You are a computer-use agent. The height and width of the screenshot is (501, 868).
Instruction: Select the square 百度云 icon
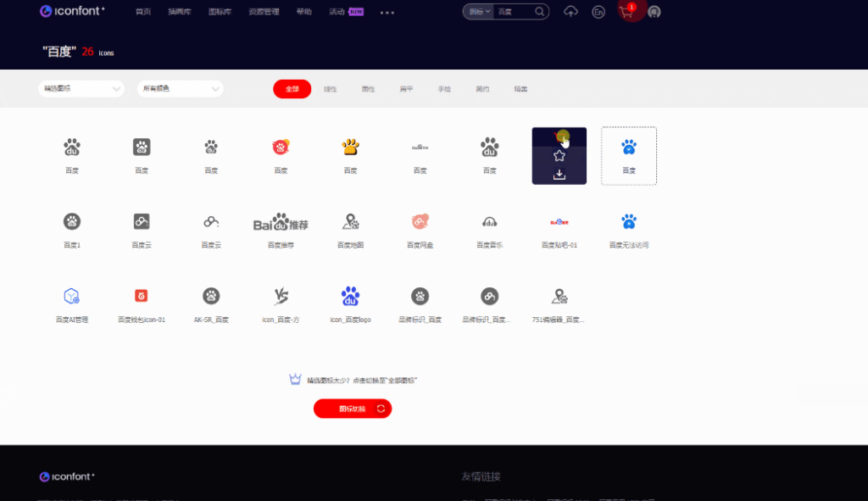tap(142, 221)
